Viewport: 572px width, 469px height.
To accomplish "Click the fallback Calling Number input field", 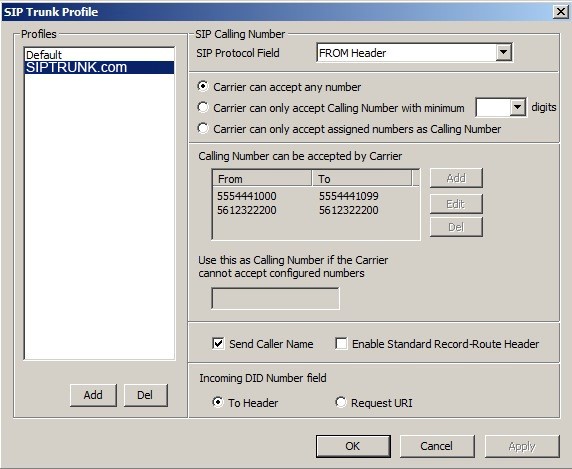I will coord(275,298).
